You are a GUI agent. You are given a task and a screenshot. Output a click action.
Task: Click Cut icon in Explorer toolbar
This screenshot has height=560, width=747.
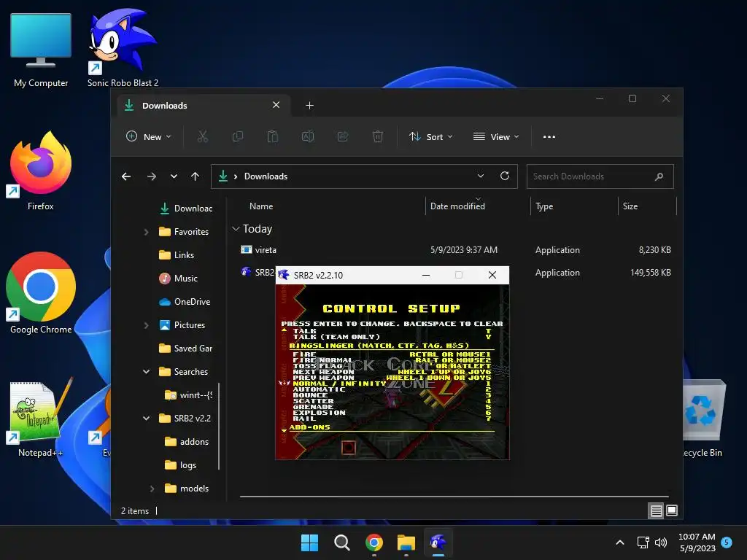coord(203,136)
